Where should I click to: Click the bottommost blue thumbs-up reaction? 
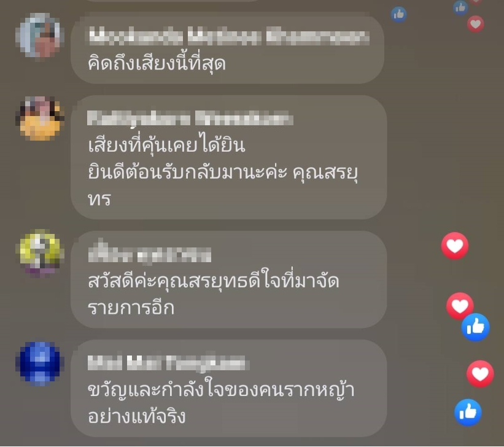coord(468,412)
